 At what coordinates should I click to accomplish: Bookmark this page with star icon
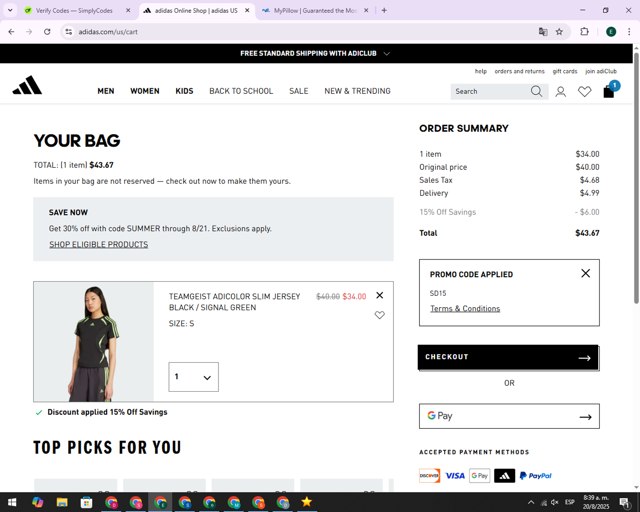559,32
